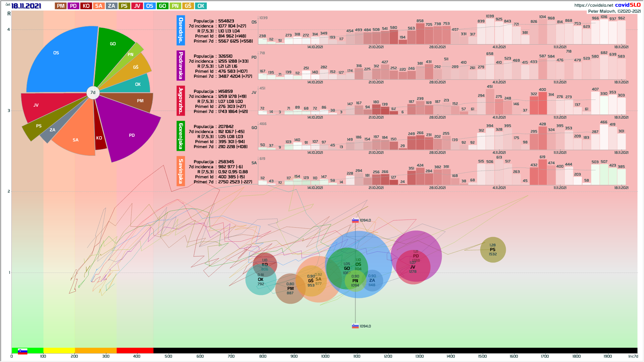Screen dimensions: 644x362
Task: Toggle the PM region legend button
Action: (x=61, y=6)
